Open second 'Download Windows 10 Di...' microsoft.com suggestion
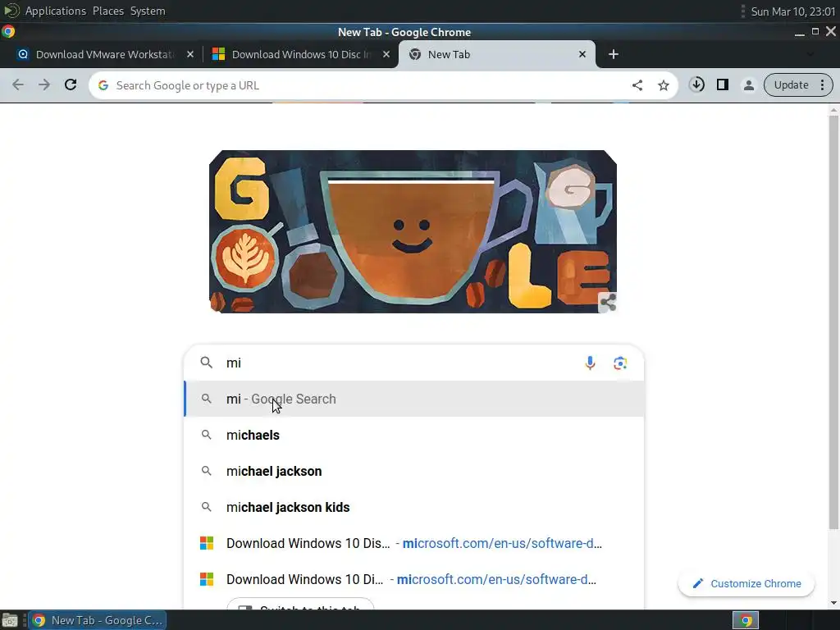The image size is (840, 630). point(414,579)
